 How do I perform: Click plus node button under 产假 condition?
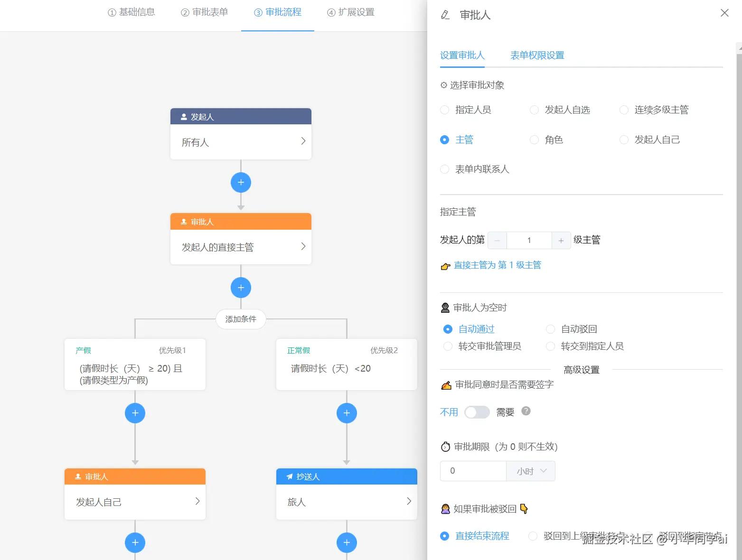pyautogui.click(x=135, y=413)
